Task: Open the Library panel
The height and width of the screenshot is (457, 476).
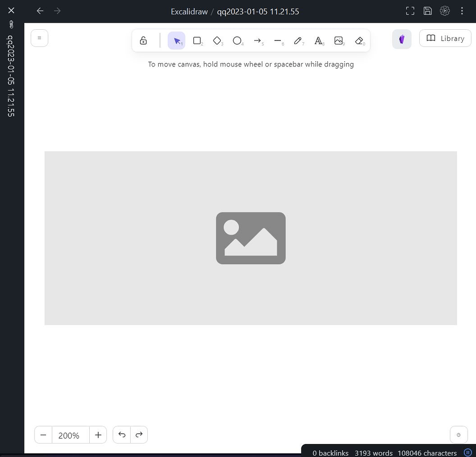Action: click(x=445, y=38)
